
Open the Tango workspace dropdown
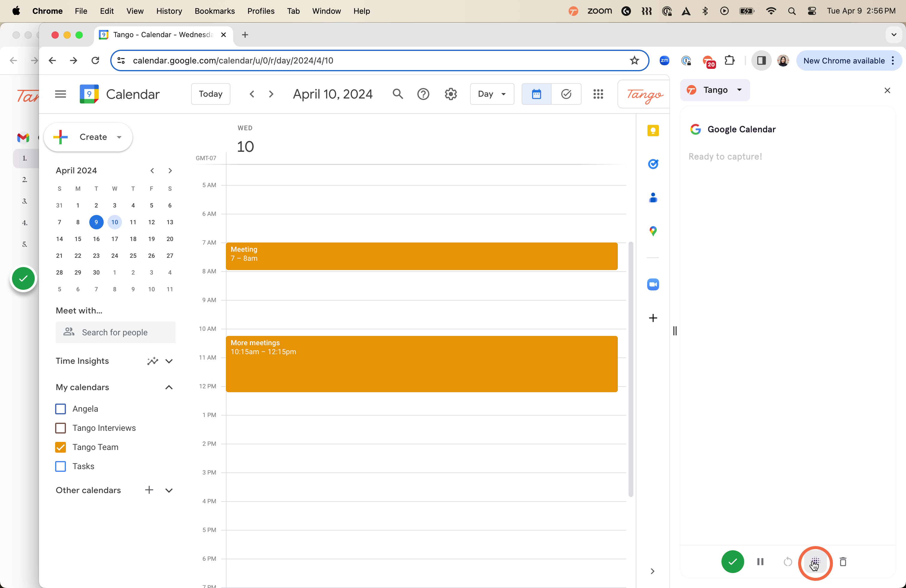715,90
